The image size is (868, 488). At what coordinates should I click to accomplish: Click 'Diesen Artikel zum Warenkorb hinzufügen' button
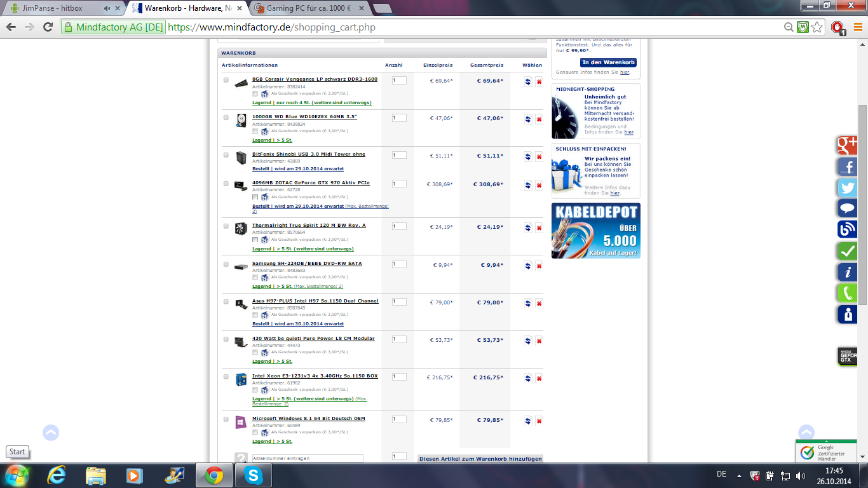tap(480, 459)
